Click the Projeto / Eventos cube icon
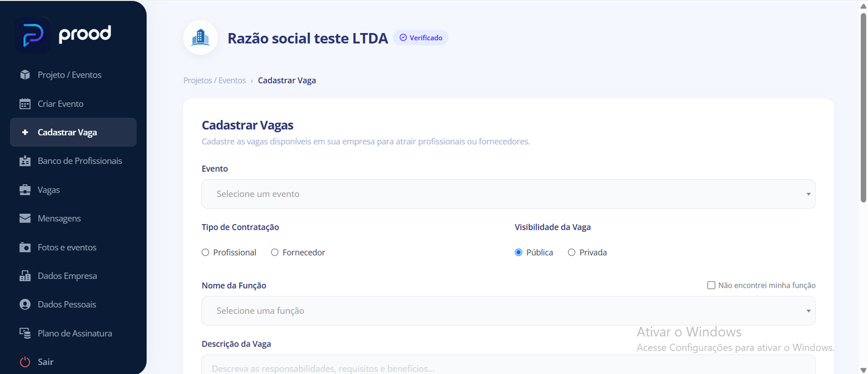Image resolution: width=868 pixels, height=374 pixels. [x=25, y=75]
